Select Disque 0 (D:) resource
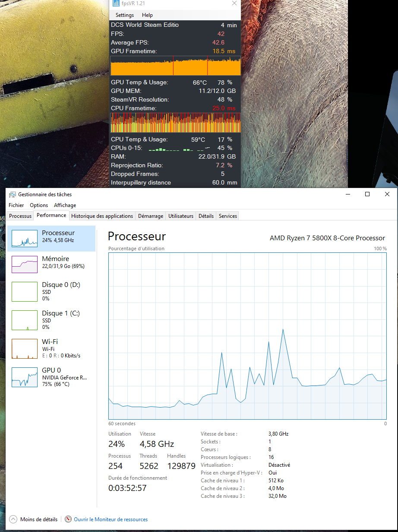The height and width of the screenshot is (532, 398). pos(51,291)
